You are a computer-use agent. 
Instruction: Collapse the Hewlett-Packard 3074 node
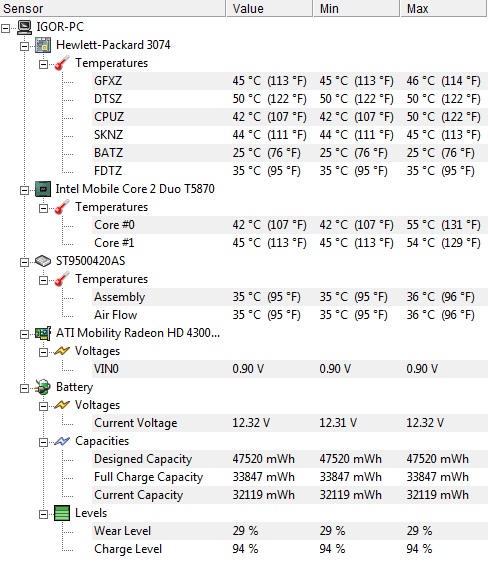pyautogui.click(x=24, y=46)
